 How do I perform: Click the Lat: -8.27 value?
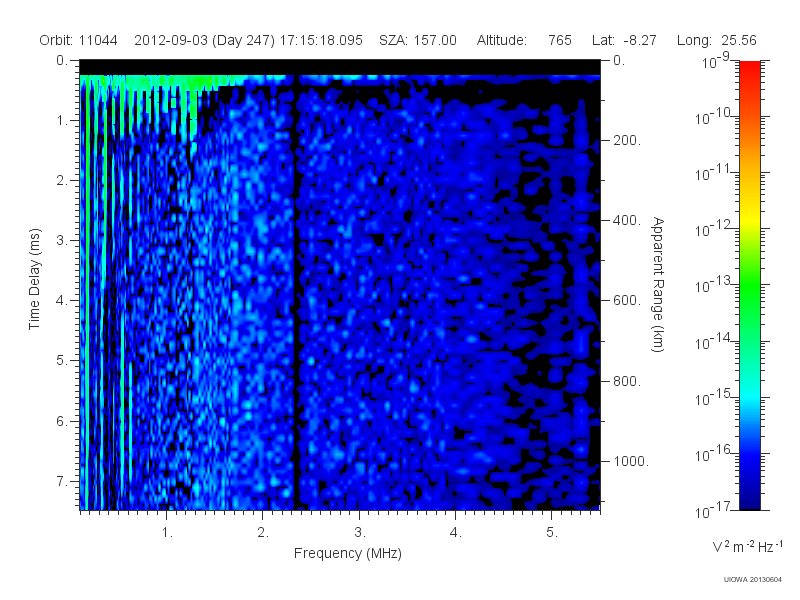pos(624,40)
